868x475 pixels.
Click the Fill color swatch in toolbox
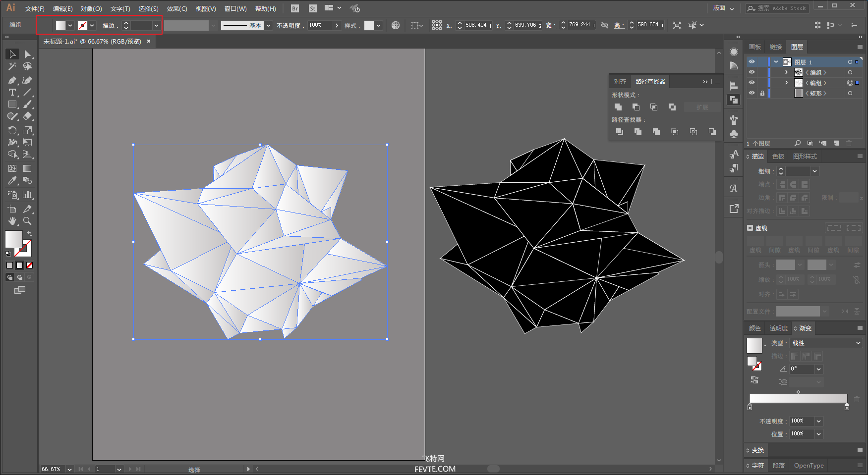[13, 239]
